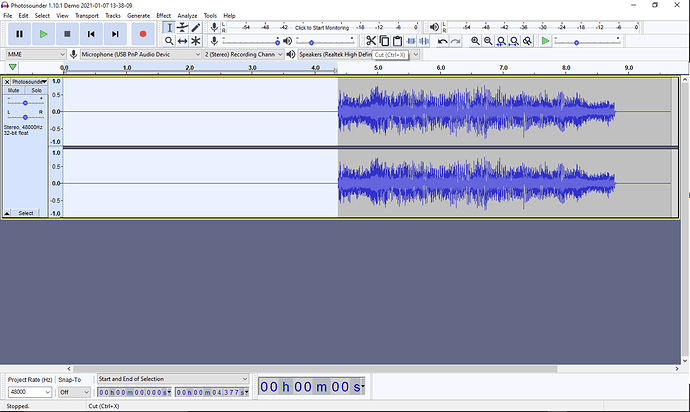Screen dimensions: 690x412
Task: Select the Time Shift tool
Action: (x=182, y=41)
